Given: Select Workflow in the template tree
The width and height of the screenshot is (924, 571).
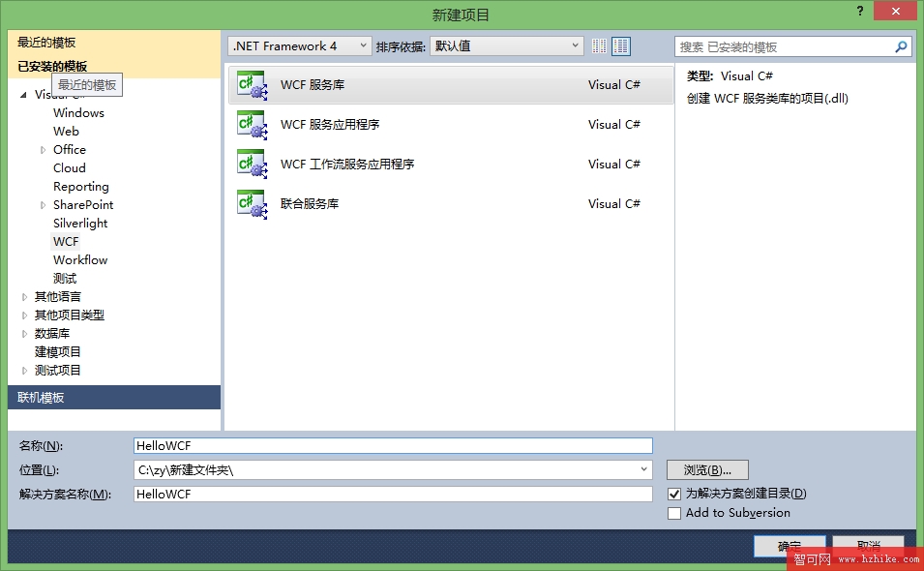Looking at the screenshot, I should point(80,260).
